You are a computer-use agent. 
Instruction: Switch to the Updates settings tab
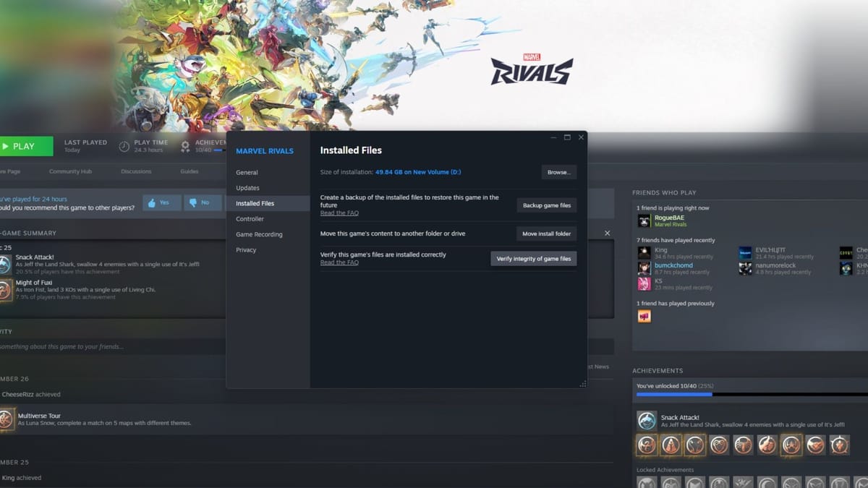pyautogui.click(x=249, y=188)
